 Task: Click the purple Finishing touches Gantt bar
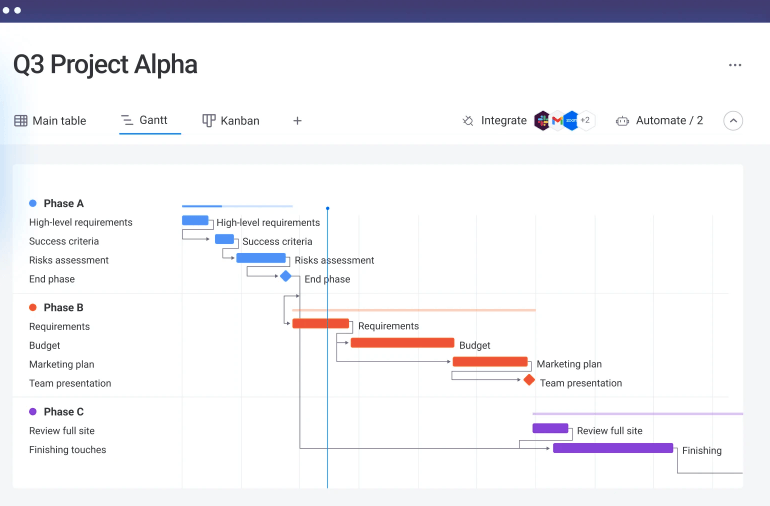point(613,448)
